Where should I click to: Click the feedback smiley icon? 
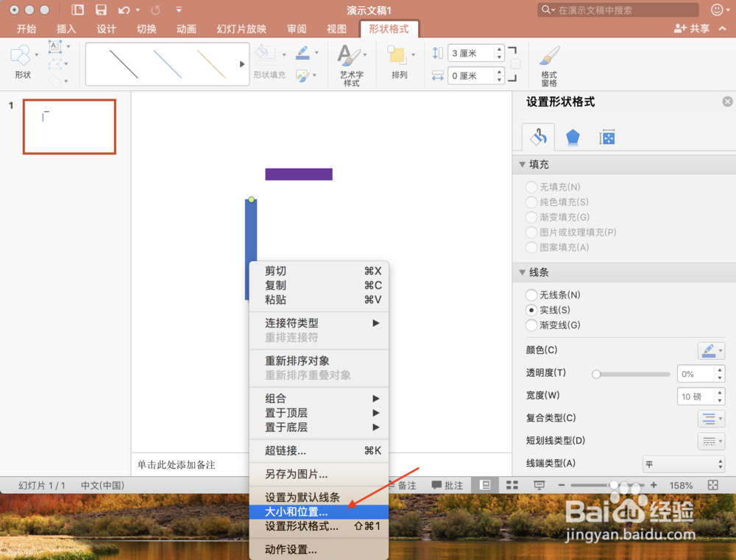pos(717,10)
